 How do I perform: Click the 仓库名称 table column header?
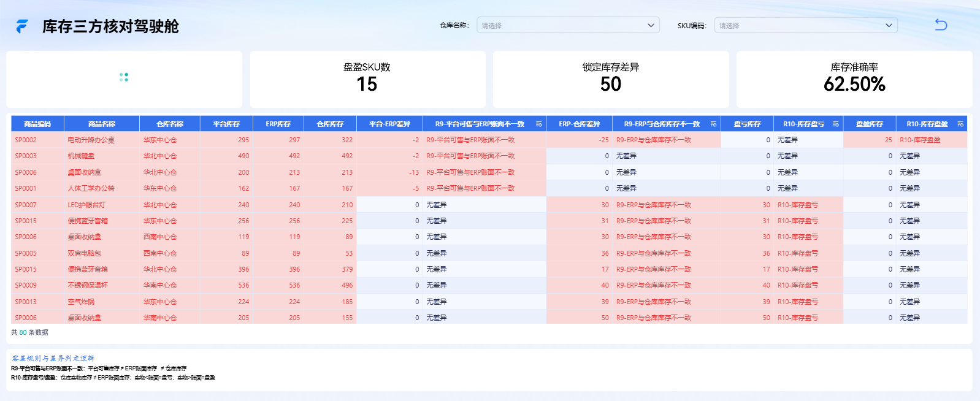pos(170,124)
